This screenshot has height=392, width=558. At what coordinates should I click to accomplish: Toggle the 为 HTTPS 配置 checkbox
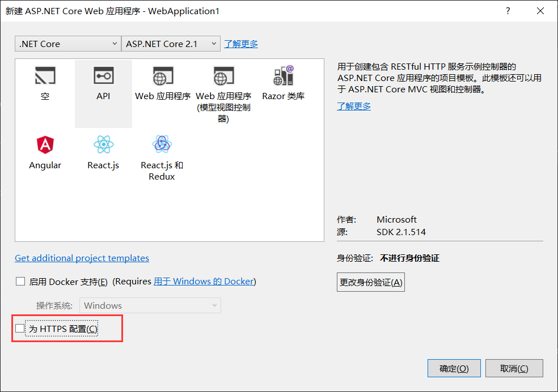pos(20,329)
